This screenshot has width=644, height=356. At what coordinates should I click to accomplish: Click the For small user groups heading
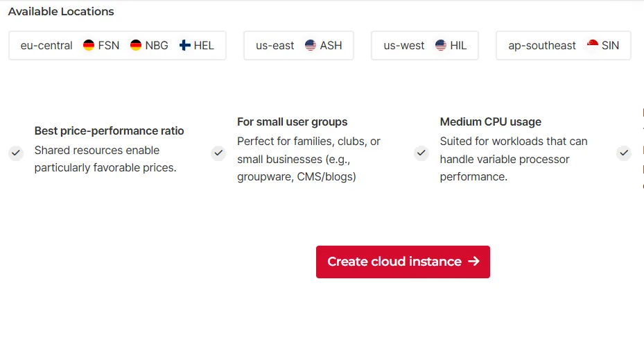pos(292,122)
